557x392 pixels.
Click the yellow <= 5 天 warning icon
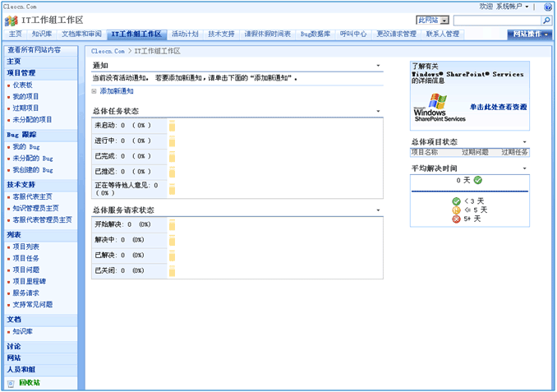[456, 210]
